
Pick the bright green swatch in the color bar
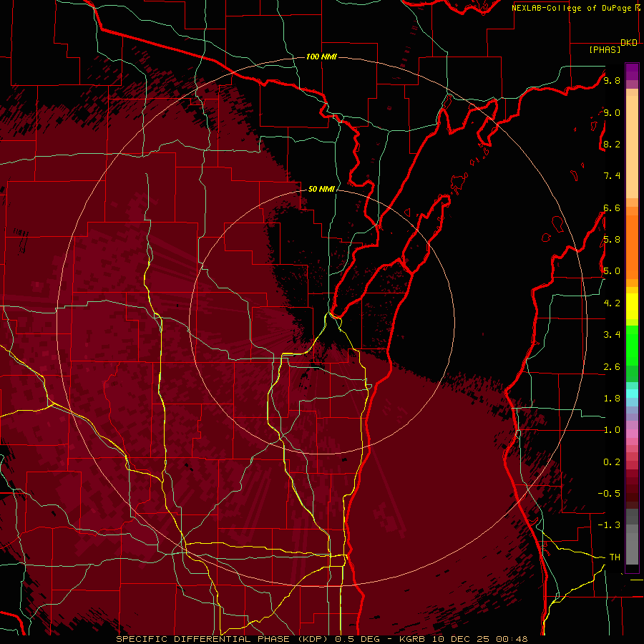click(x=632, y=346)
